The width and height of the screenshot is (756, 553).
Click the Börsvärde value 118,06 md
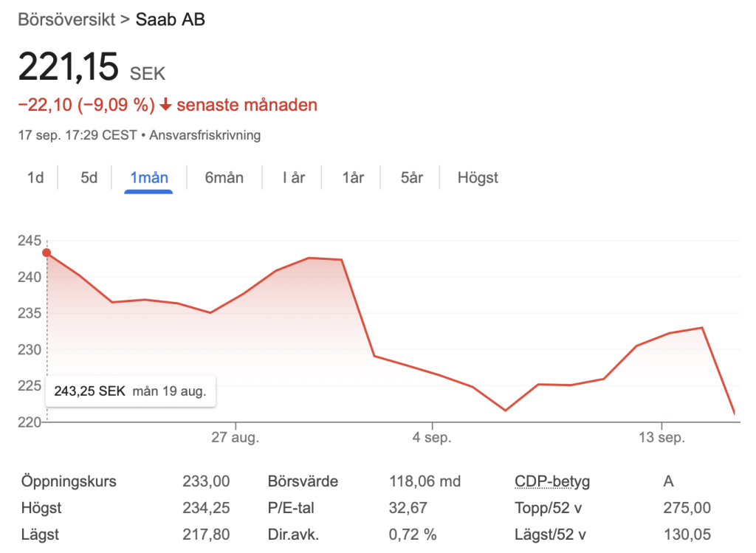[425, 481]
